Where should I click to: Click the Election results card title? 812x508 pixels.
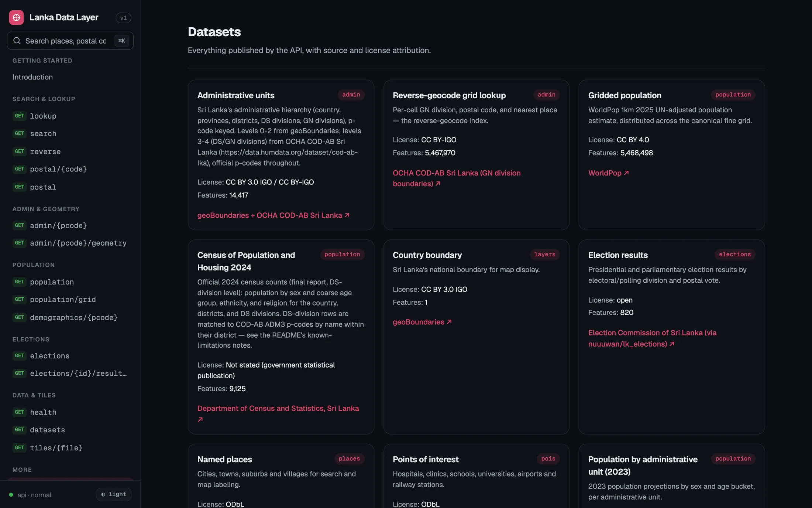tap(618, 255)
